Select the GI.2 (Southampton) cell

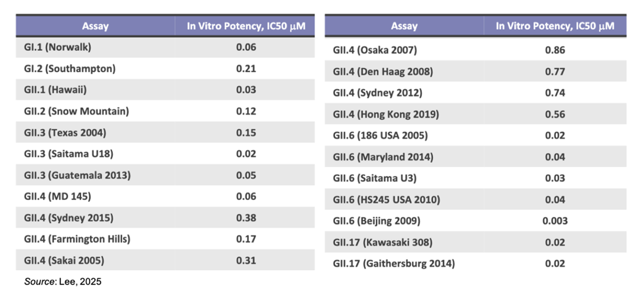click(x=70, y=68)
